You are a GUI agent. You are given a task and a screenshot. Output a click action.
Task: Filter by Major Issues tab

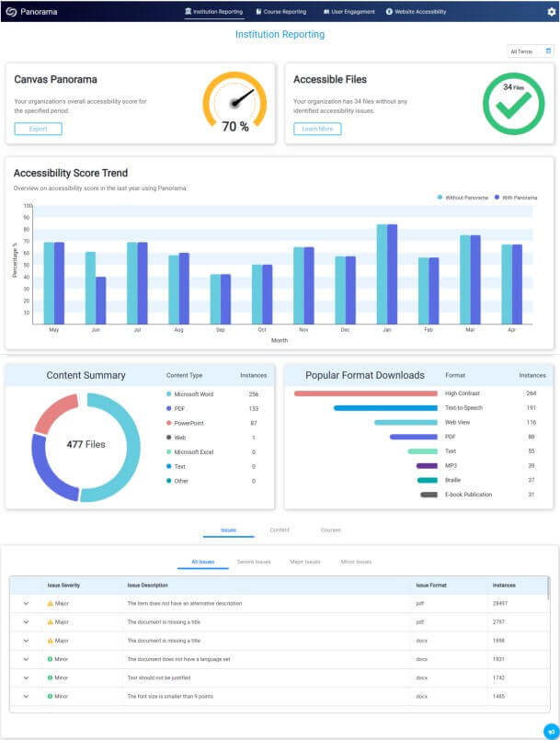point(305,562)
